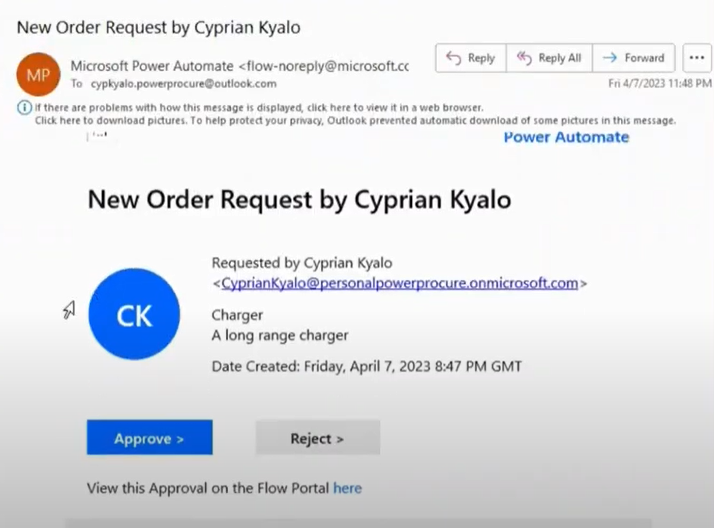Click the recipient cypkyalo.powerprocure@outlook.com
The image size is (714, 528).
click(184, 84)
